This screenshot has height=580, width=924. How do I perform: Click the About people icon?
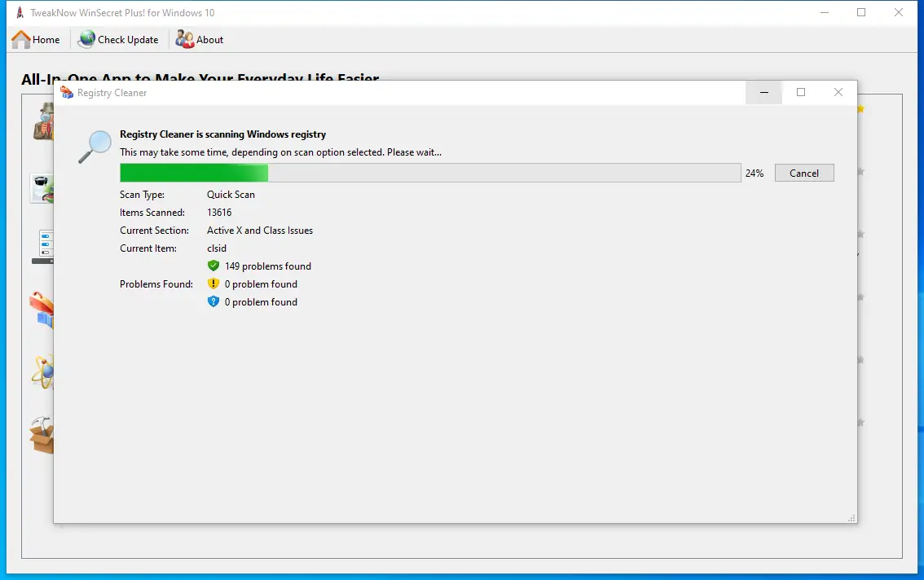coord(184,39)
